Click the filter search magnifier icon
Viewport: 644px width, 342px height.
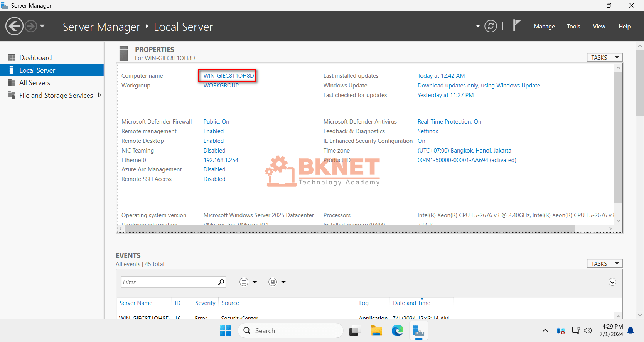coord(221,282)
